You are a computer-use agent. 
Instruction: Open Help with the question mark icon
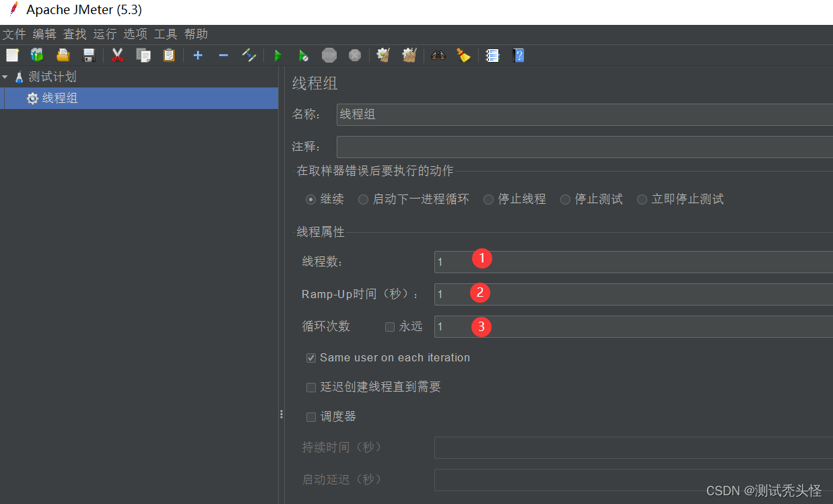(518, 55)
